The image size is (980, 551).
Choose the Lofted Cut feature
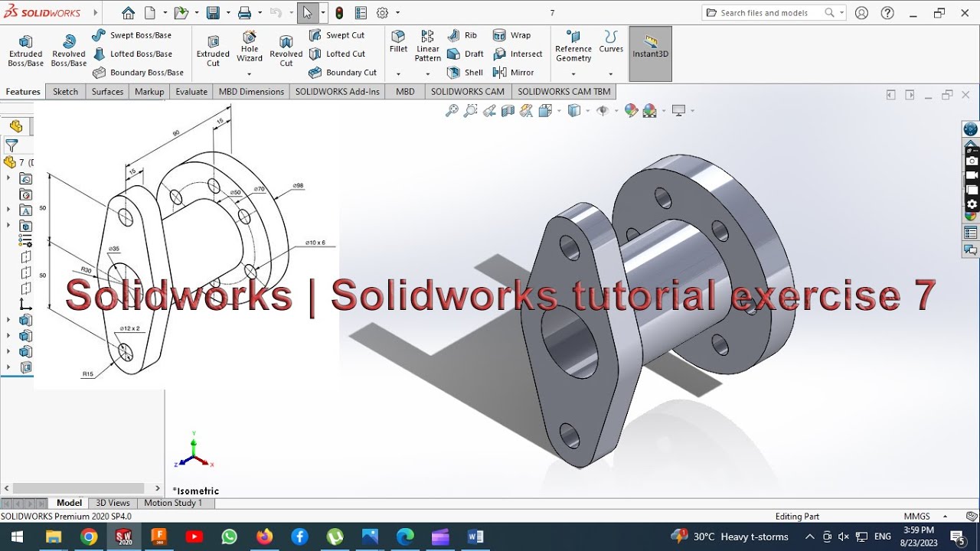click(x=337, y=54)
